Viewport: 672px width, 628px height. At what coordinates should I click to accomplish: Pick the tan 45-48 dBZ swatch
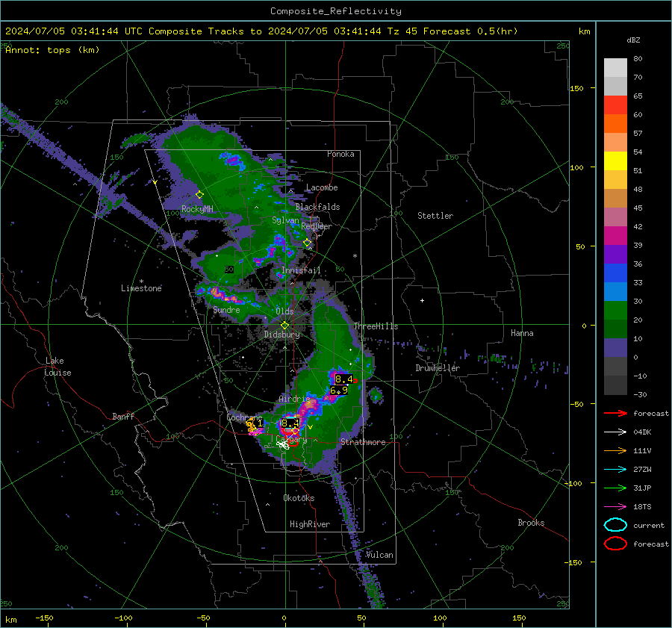click(615, 199)
